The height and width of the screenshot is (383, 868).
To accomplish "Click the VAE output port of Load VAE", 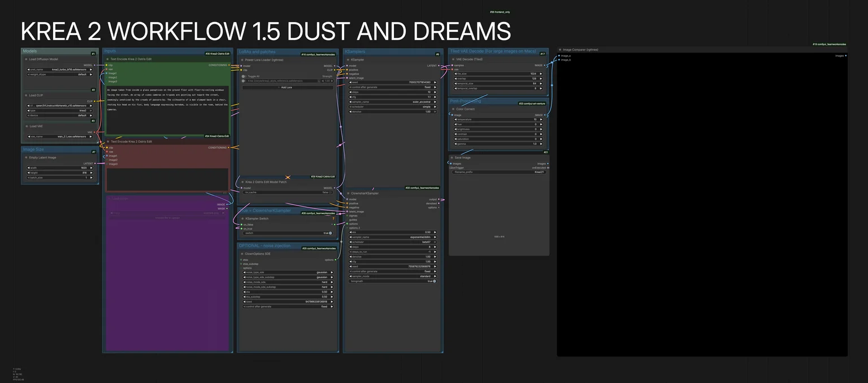I will pos(95,132).
